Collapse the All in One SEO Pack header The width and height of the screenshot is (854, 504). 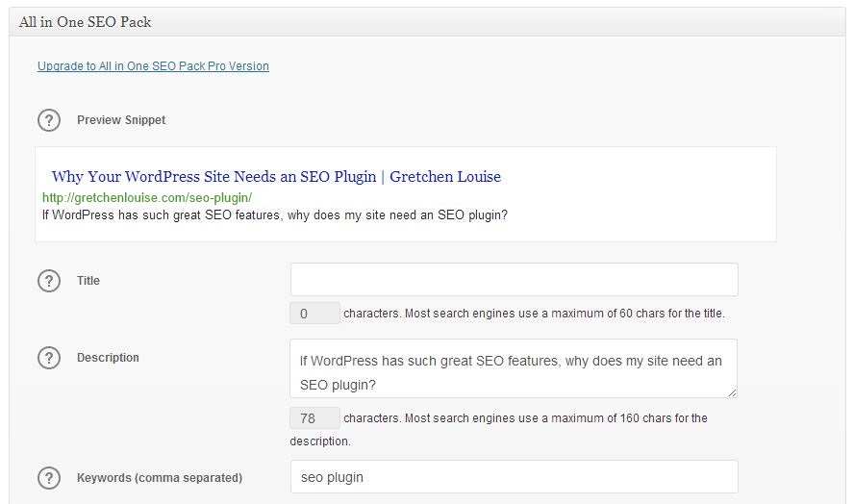(427, 22)
